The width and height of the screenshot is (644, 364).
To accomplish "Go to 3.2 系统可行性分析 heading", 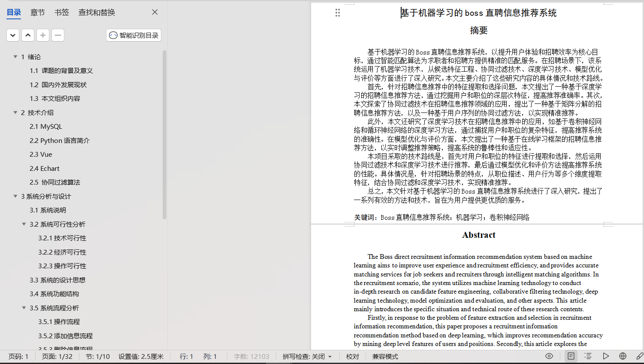I will click(x=57, y=224).
